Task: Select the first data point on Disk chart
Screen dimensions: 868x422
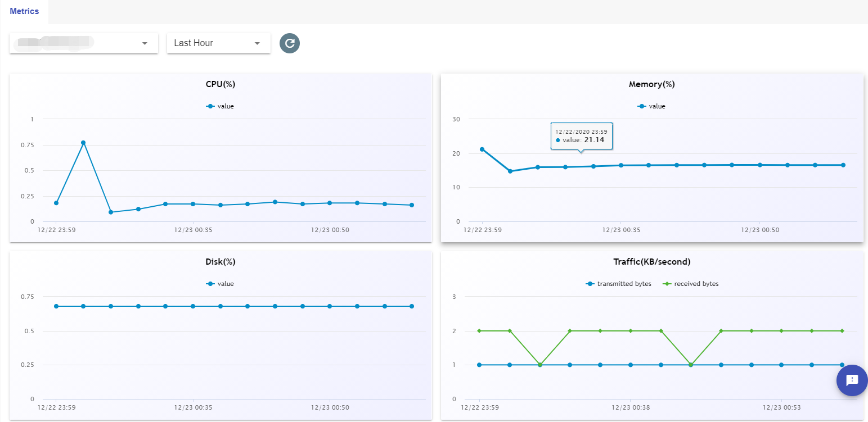Action: pyautogui.click(x=56, y=306)
